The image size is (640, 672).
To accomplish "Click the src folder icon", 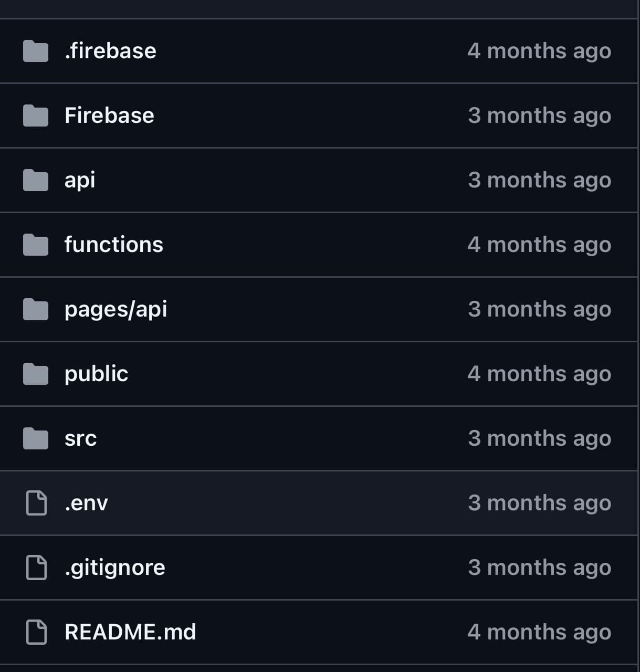I will (x=36, y=438).
